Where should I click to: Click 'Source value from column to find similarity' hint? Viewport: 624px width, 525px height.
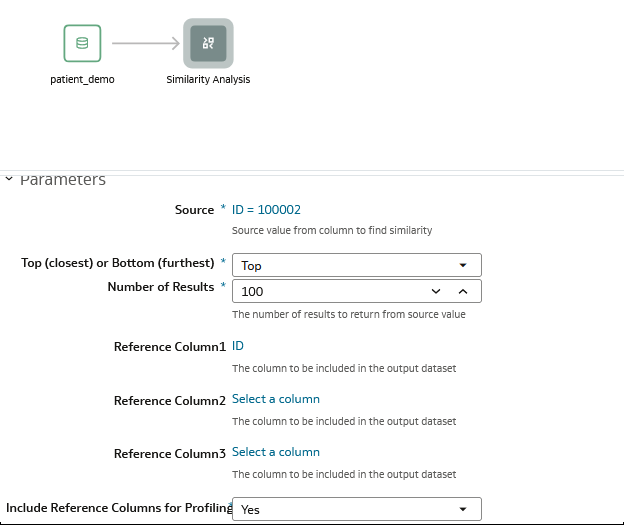[332, 230]
